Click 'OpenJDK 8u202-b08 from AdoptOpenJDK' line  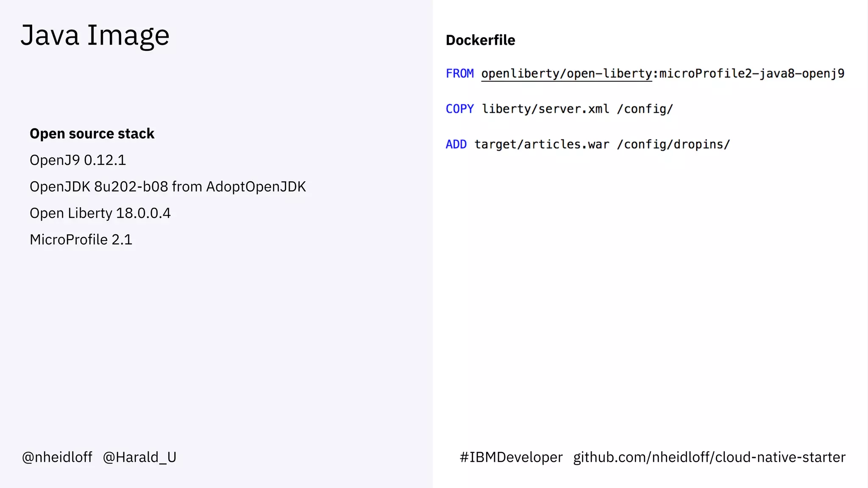(168, 187)
